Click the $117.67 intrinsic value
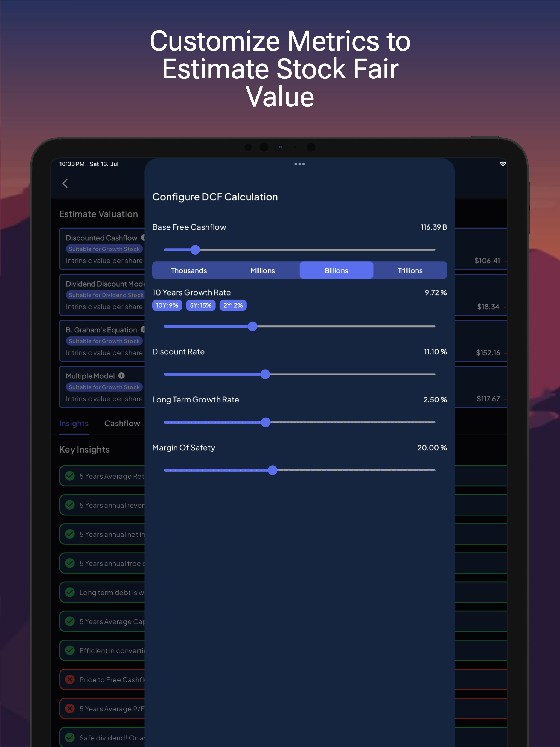 [488, 398]
